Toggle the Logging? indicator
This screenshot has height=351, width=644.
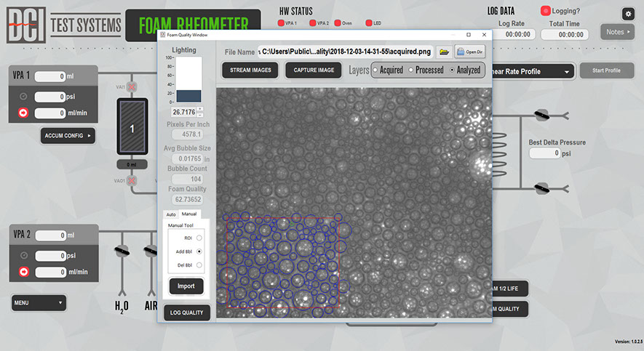pyautogui.click(x=546, y=11)
